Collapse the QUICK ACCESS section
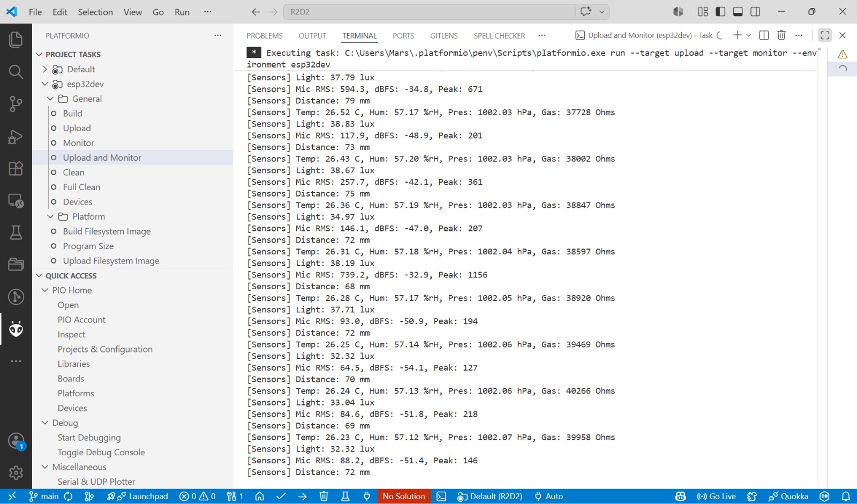857x504 pixels. [39, 275]
